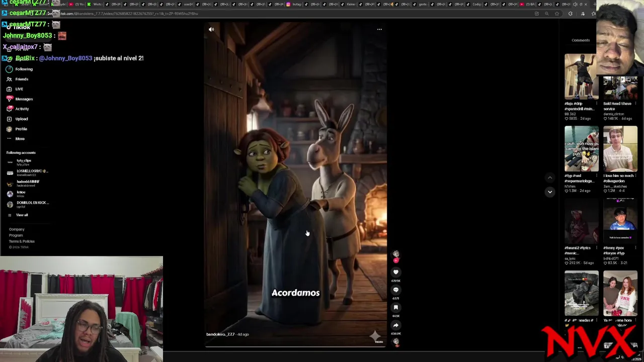Expand the Program footer section
Image resolution: width=644 pixels, height=362 pixels.
[x=16, y=235]
